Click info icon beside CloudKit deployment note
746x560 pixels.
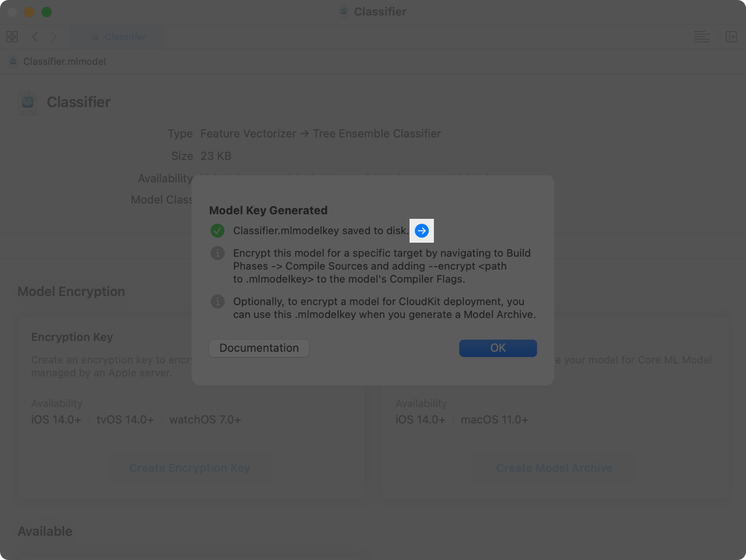[x=217, y=301]
